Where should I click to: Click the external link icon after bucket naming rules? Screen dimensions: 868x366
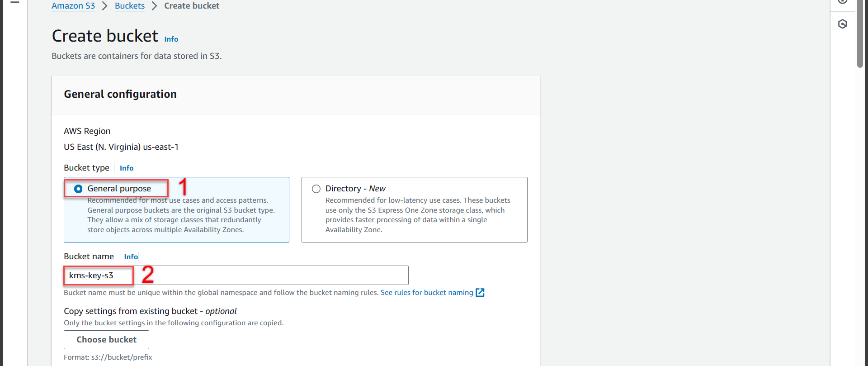[480, 293]
